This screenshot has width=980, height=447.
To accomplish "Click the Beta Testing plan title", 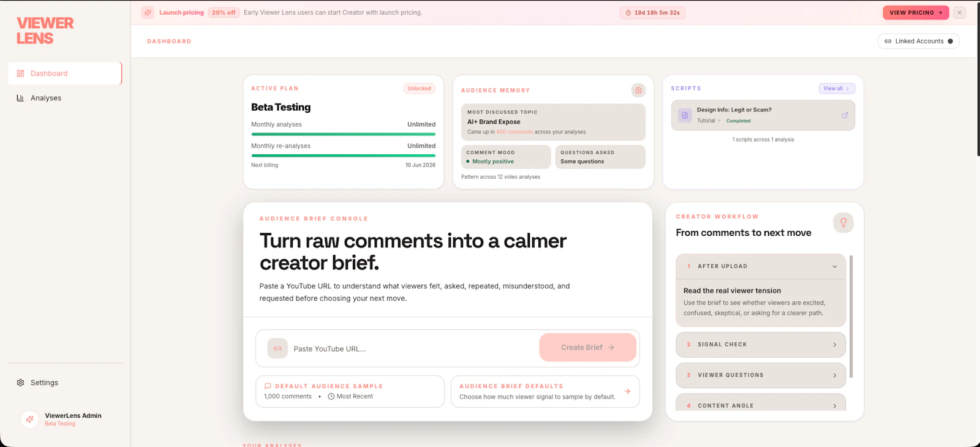I will 281,107.
